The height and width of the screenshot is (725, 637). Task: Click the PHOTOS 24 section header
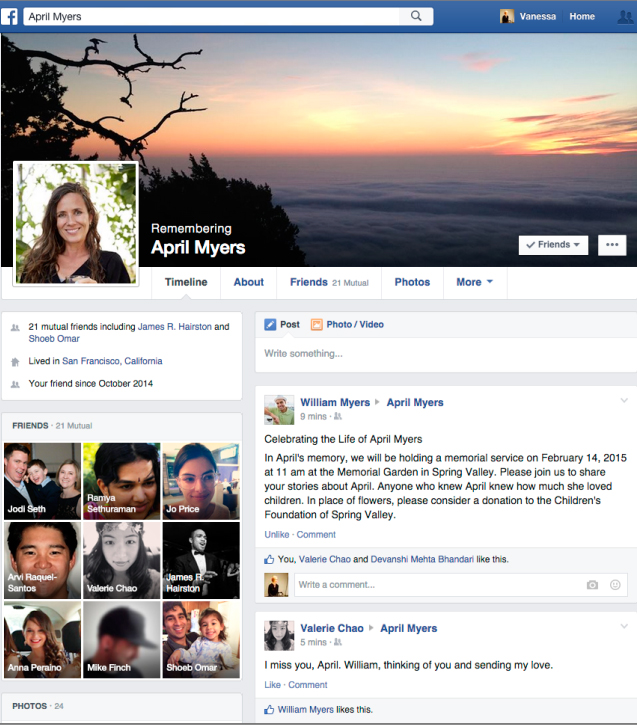[x=38, y=706]
